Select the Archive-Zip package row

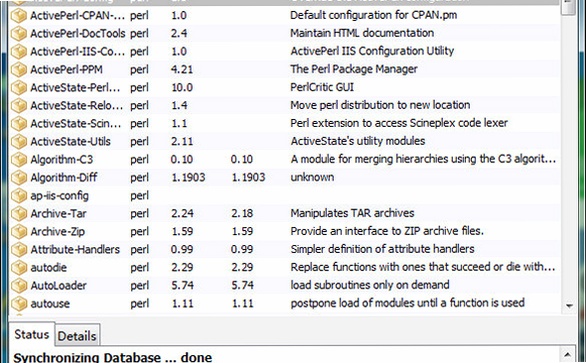pos(284,231)
